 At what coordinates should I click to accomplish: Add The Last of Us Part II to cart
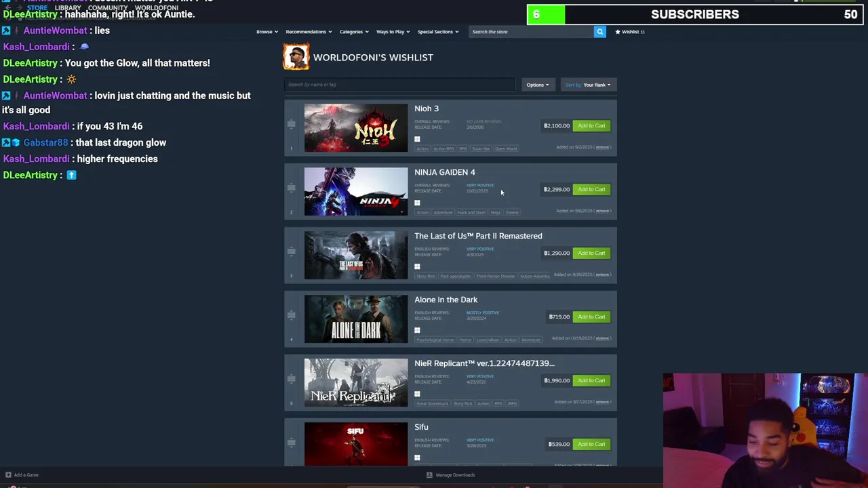point(591,253)
